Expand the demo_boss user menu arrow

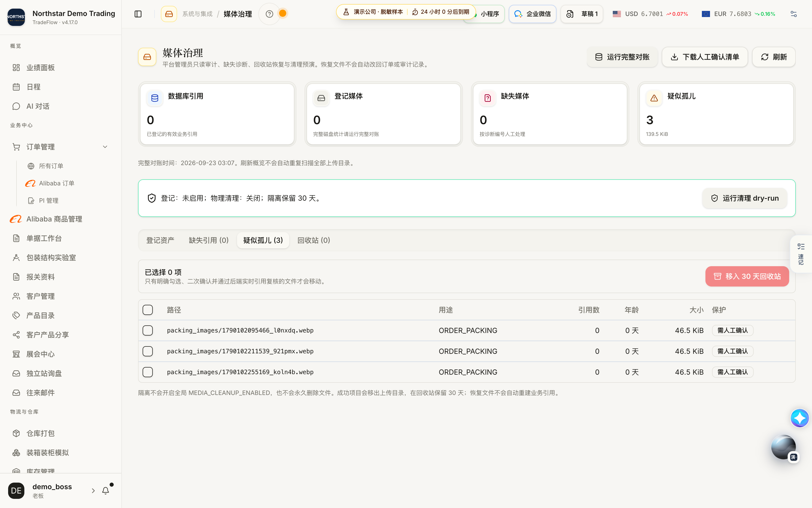coord(93,490)
